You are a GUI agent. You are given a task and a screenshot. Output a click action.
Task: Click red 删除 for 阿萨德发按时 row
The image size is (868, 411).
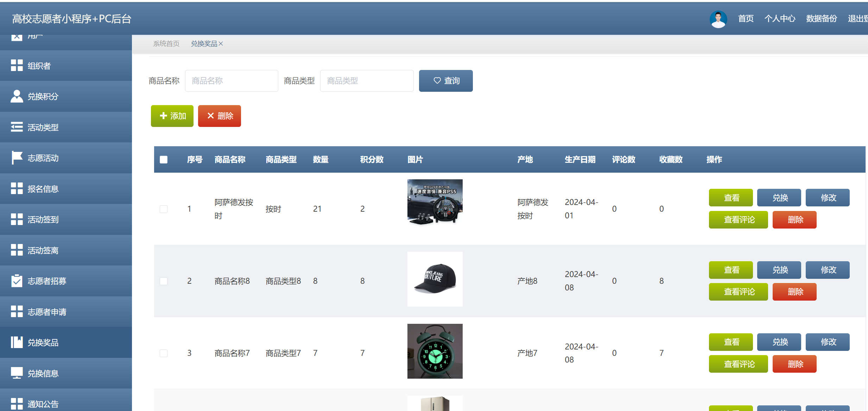coord(794,220)
